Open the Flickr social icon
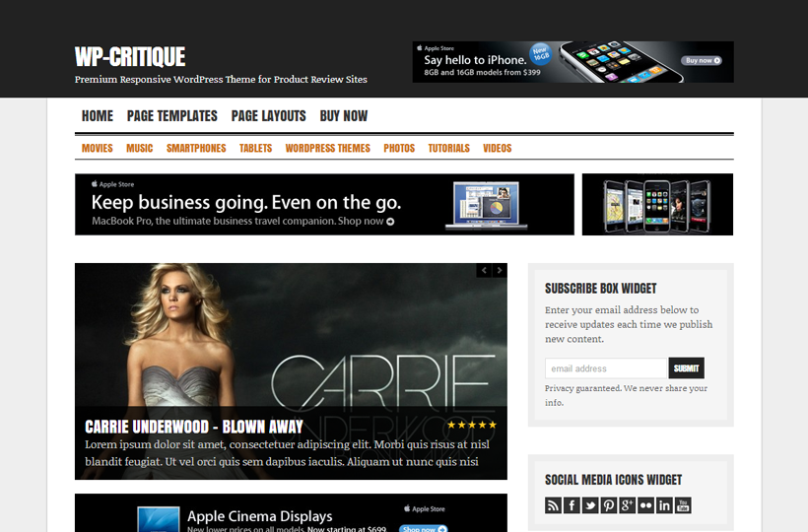This screenshot has width=808, height=532. tap(645, 505)
